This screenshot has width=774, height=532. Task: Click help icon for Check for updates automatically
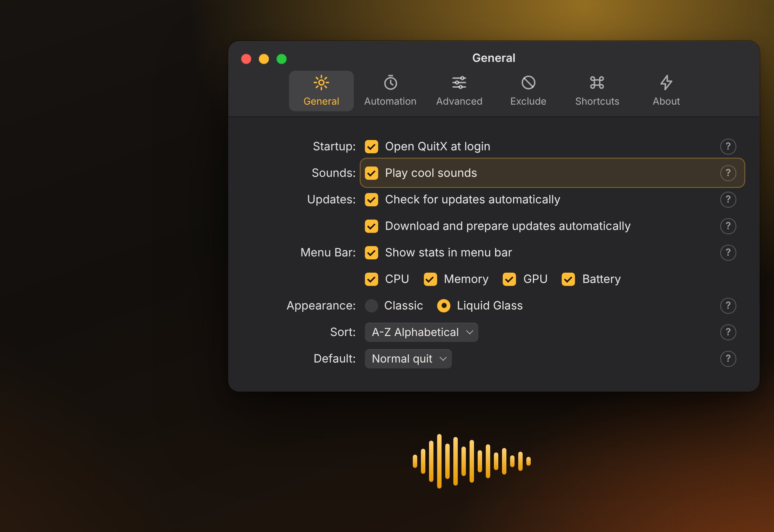coord(728,199)
